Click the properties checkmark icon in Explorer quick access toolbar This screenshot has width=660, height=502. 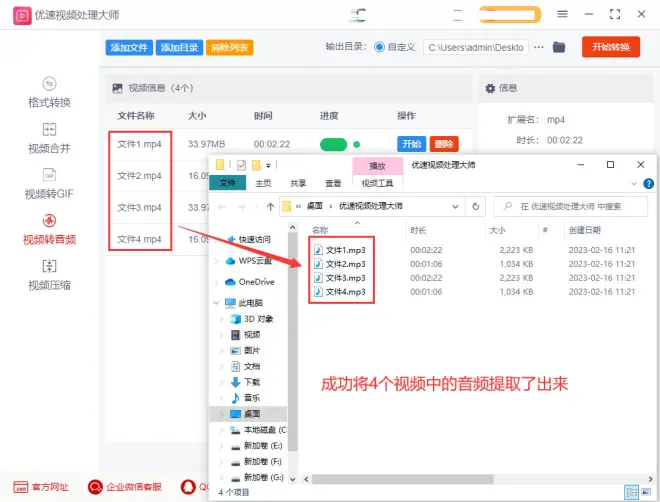point(241,165)
